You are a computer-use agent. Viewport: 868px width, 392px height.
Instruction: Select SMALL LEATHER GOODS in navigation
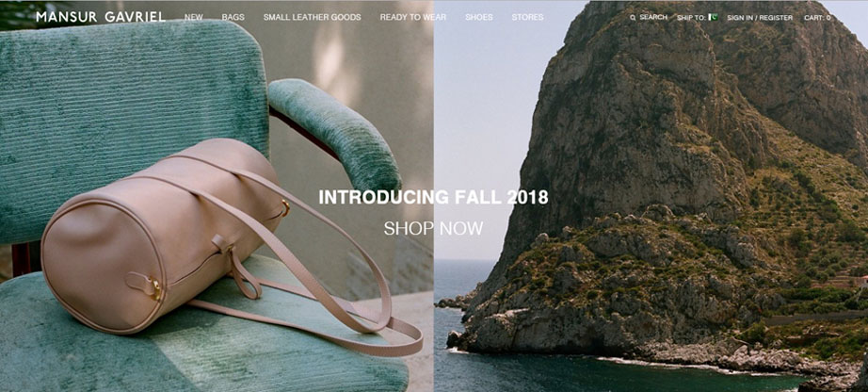(313, 17)
